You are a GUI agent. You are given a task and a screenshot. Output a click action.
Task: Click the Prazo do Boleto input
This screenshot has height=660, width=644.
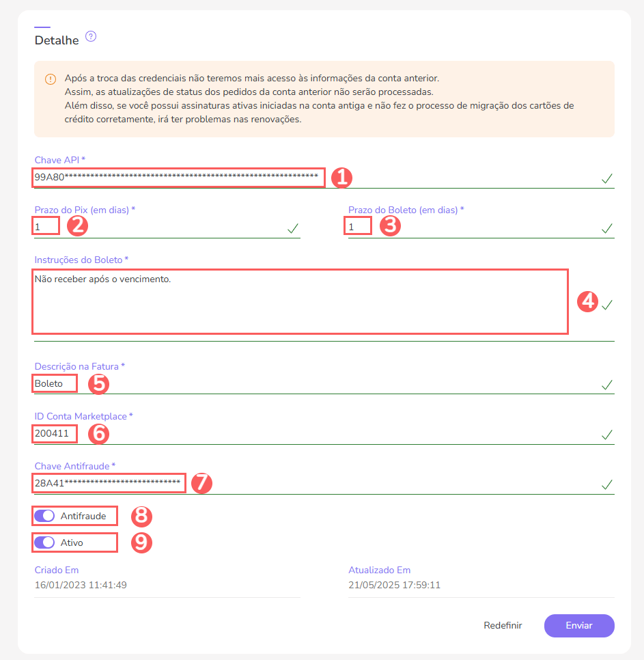tap(357, 225)
